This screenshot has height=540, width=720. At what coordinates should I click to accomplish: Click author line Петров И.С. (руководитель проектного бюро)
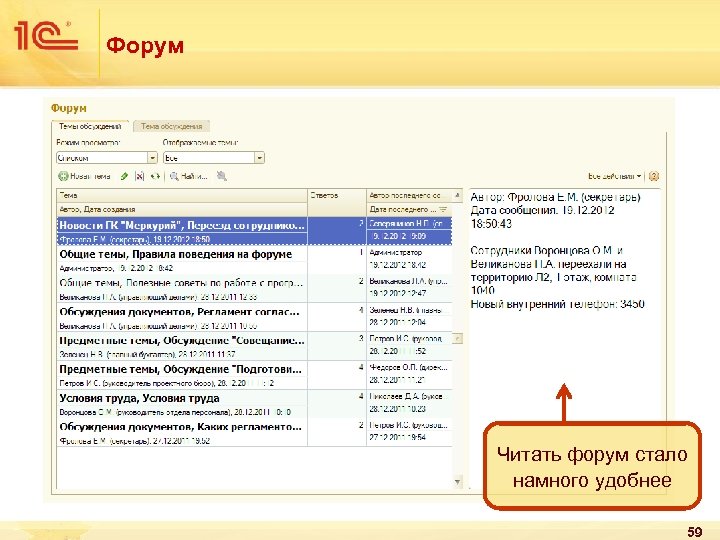[167, 383]
